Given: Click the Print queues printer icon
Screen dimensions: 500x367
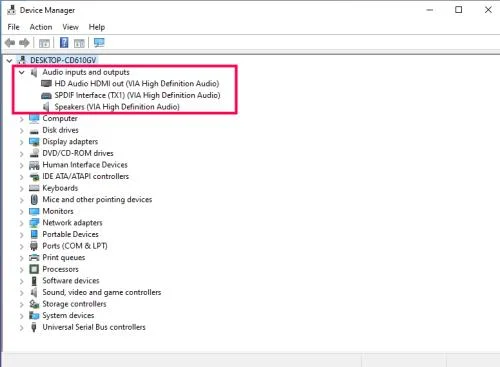Looking at the screenshot, I should click(34, 258).
